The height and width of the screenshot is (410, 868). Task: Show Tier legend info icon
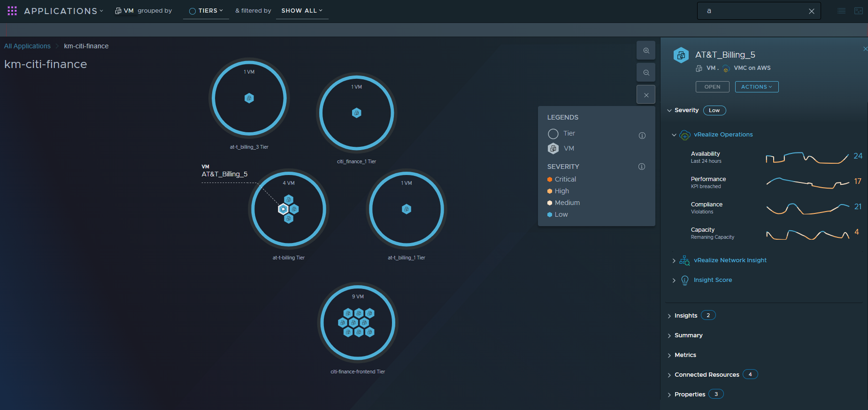tap(642, 136)
